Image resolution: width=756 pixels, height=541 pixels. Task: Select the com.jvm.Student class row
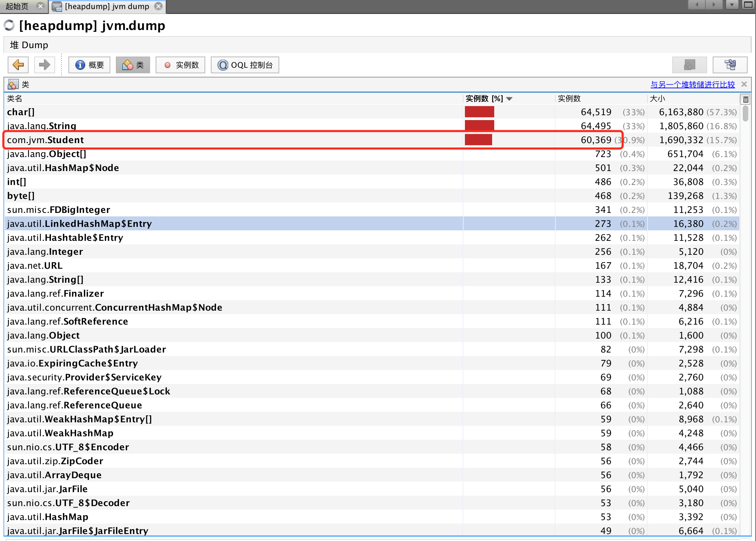click(45, 140)
